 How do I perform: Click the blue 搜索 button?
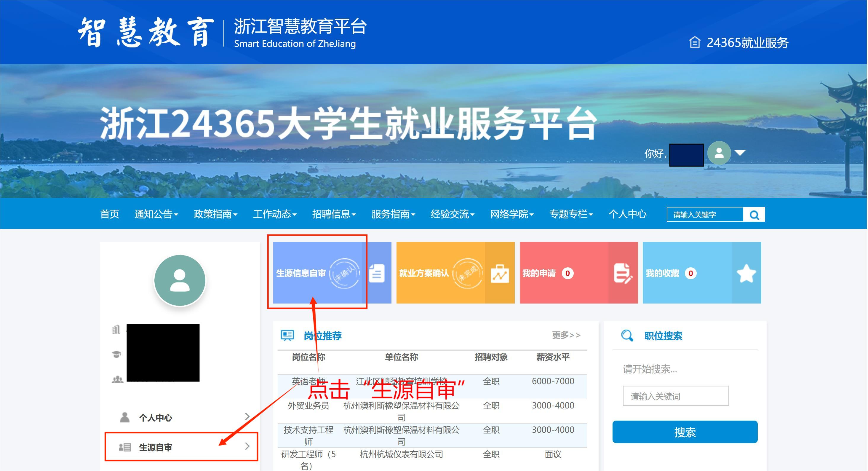click(685, 432)
